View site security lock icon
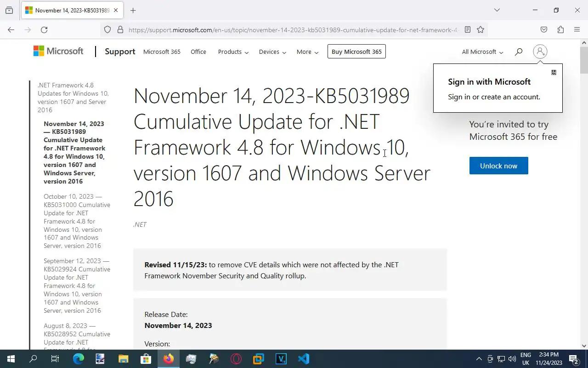The width and height of the screenshot is (588, 368). point(120,29)
